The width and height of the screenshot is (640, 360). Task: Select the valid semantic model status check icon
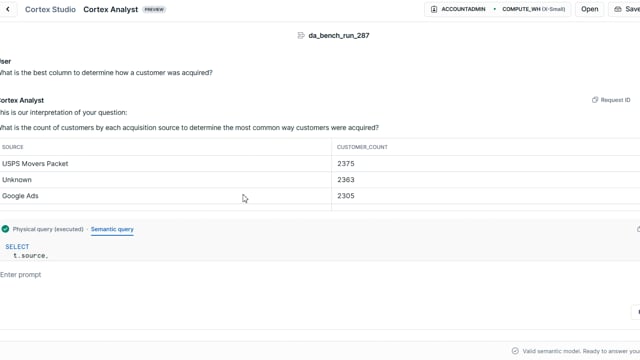(515, 351)
